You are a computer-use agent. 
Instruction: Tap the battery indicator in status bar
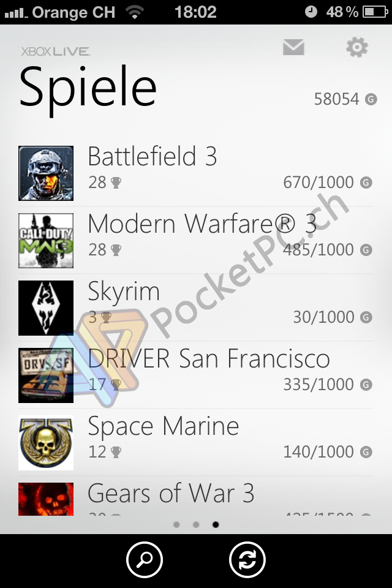pyautogui.click(x=375, y=12)
